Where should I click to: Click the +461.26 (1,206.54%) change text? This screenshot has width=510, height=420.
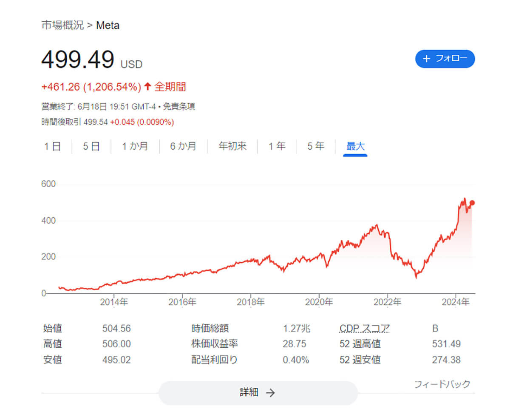click(91, 87)
